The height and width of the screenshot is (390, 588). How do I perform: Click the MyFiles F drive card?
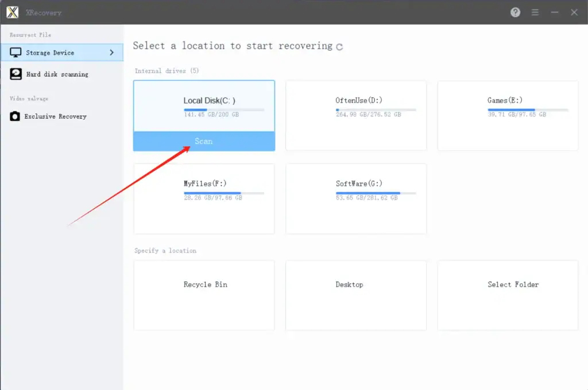204,198
